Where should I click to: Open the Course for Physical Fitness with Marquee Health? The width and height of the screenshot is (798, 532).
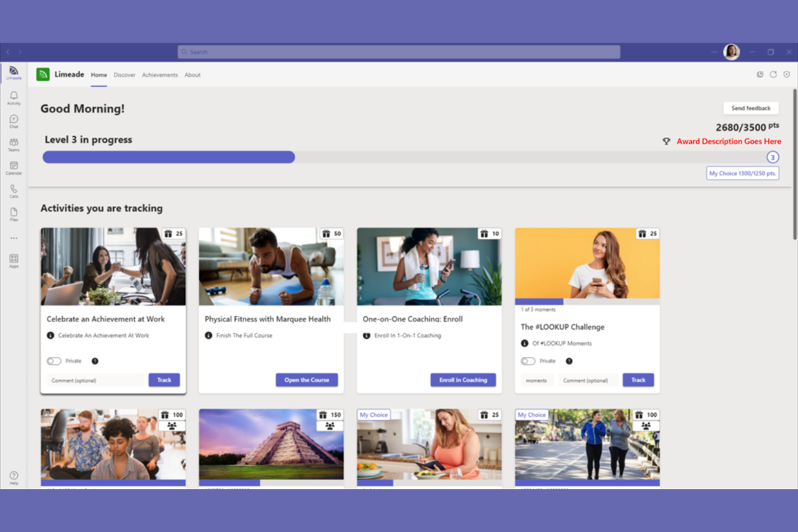click(306, 379)
